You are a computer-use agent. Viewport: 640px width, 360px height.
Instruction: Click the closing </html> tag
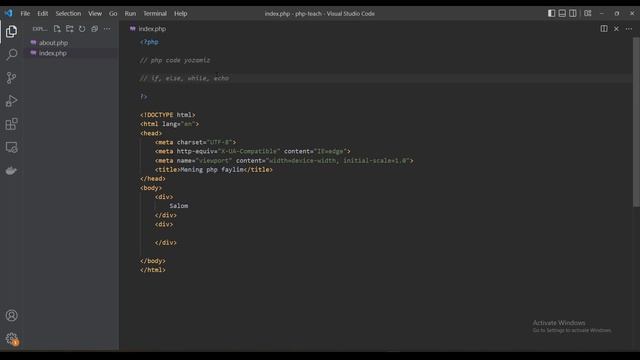[x=153, y=269]
